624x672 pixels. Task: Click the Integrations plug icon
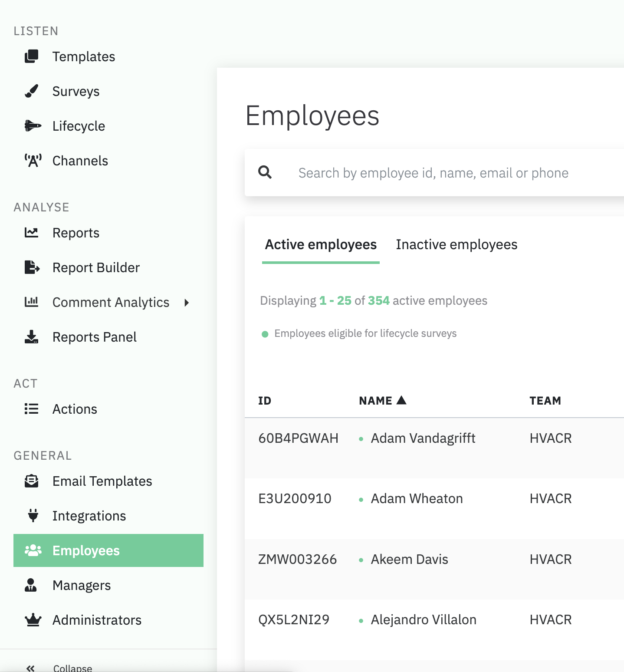[33, 516]
